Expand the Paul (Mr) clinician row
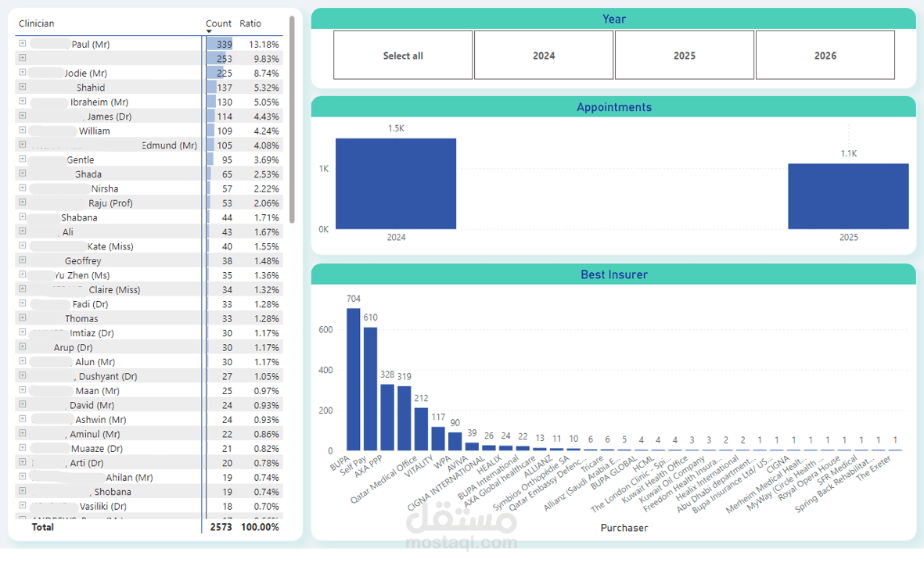Viewport: 924px width, 563px height. coord(23,44)
